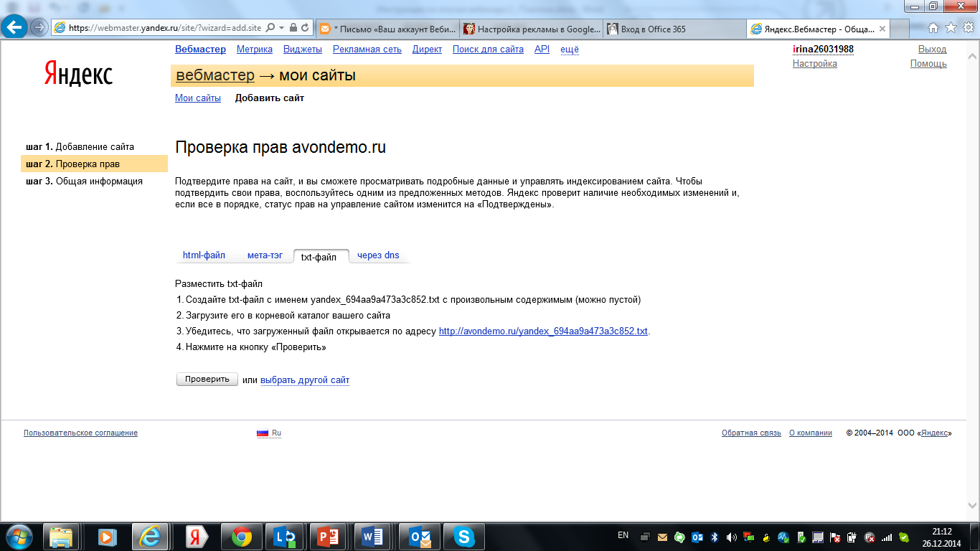
Task: Open Виджеты in top navigation
Action: [303, 50]
